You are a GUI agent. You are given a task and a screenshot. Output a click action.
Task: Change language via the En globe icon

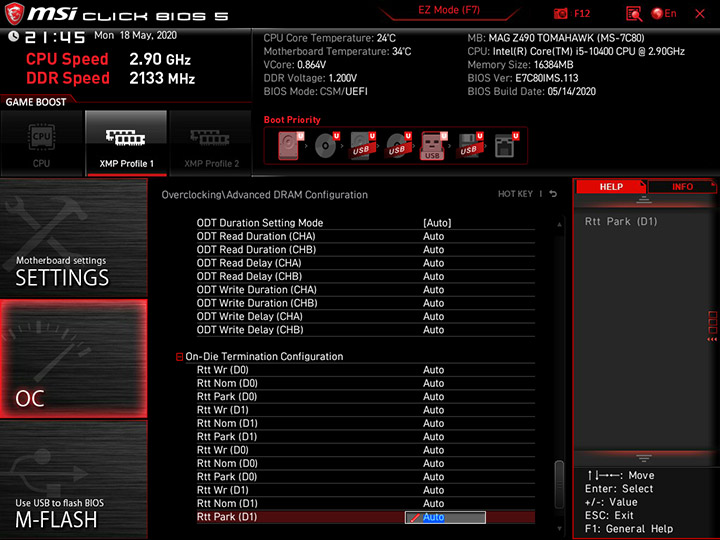(x=664, y=14)
